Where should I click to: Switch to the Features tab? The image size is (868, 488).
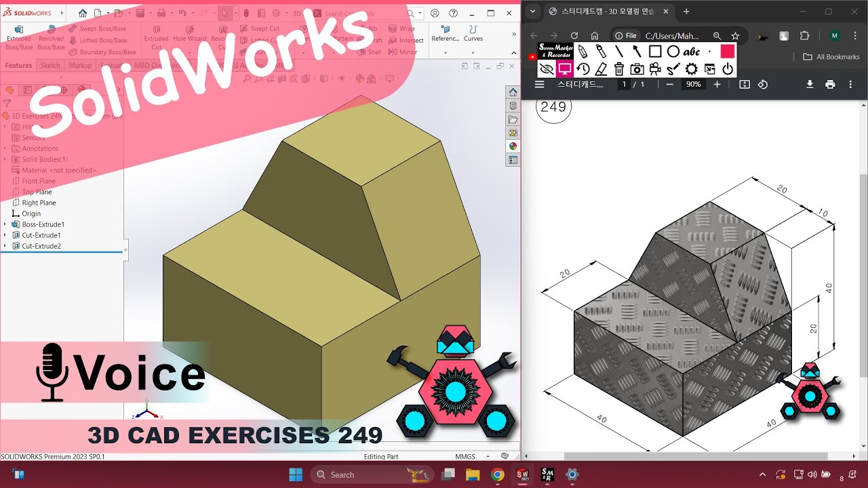(18, 66)
